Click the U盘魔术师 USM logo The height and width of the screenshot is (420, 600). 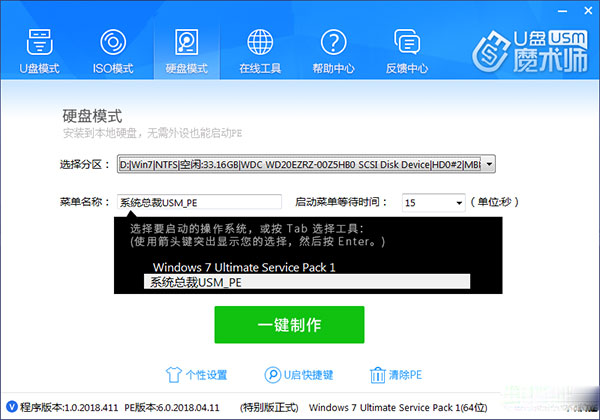point(530,50)
